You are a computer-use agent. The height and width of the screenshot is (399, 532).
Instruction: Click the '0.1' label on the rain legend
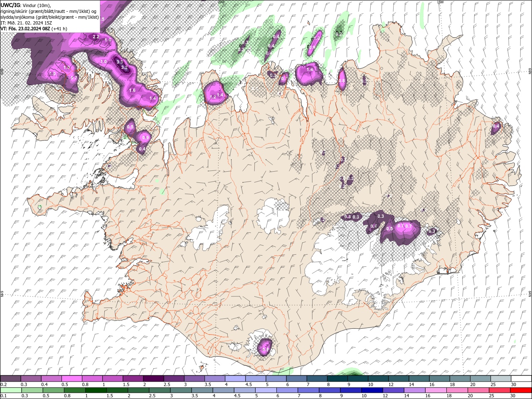click(x=3, y=396)
